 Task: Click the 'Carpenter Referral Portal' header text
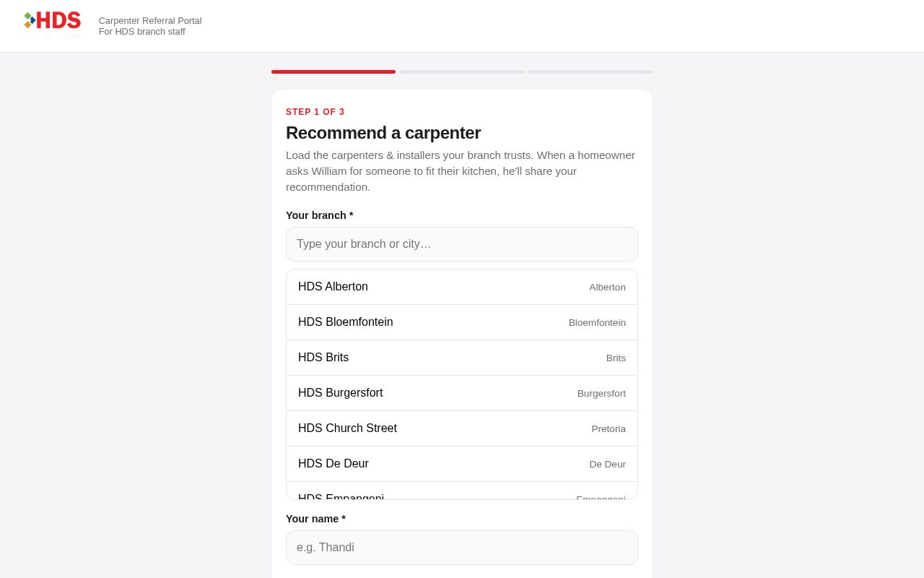coord(150,20)
